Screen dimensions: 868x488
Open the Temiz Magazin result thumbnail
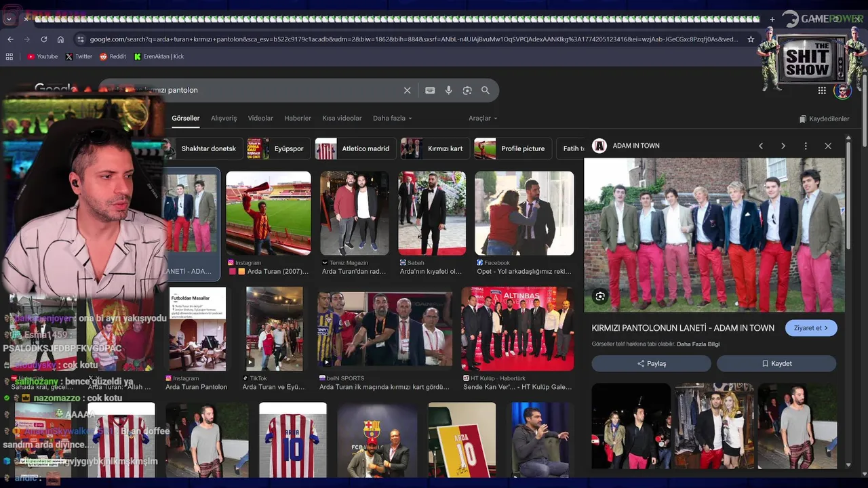(x=355, y=213)
